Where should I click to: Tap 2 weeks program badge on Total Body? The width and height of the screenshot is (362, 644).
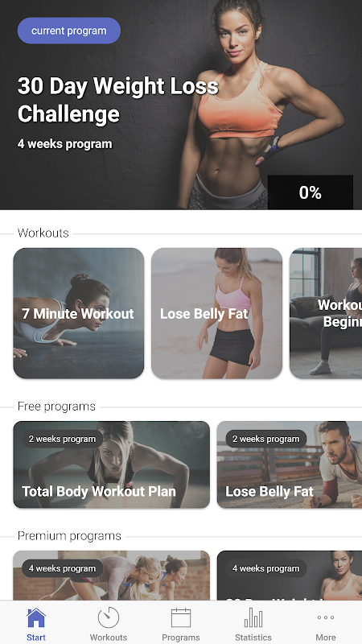[62, 439]
